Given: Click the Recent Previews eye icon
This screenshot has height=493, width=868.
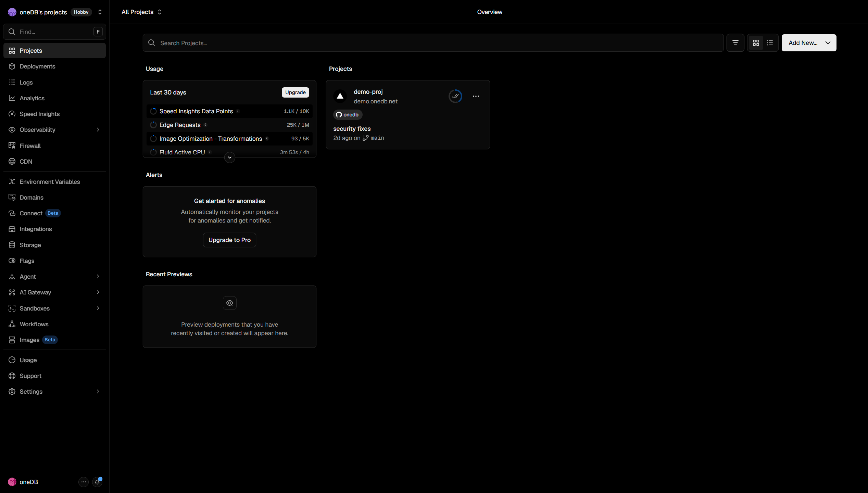Looking at the screenshot, I should click(230, 303).
